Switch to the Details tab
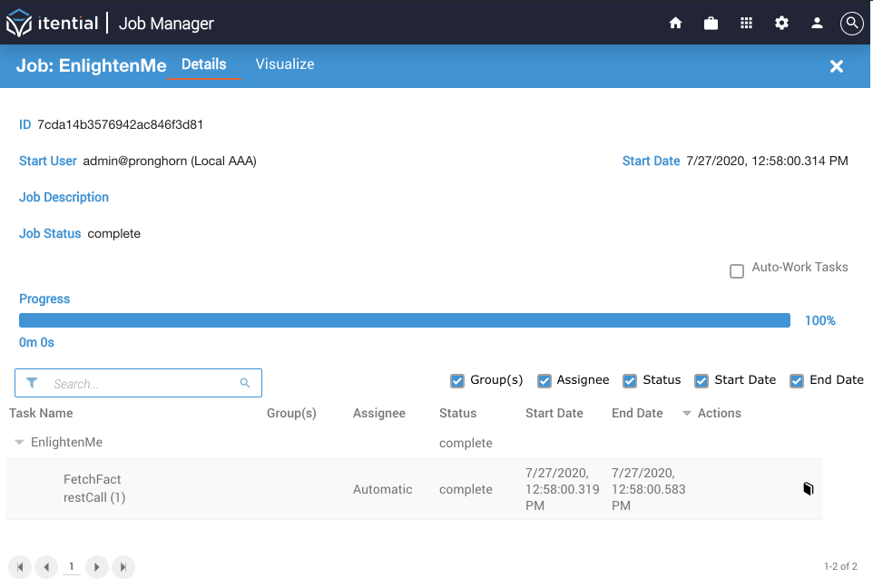The width and height of the screenshot is (873, 588). click(x=204, y=64)
